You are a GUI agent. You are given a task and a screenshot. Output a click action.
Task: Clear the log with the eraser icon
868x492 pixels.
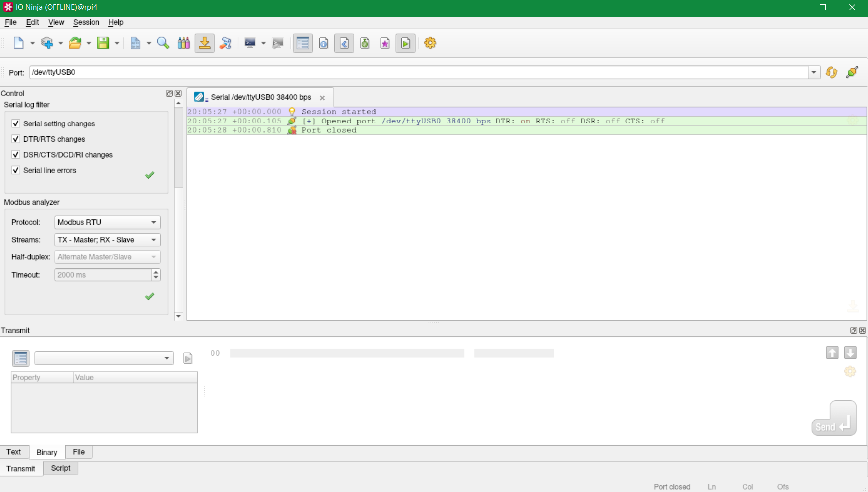click(226, 43)
